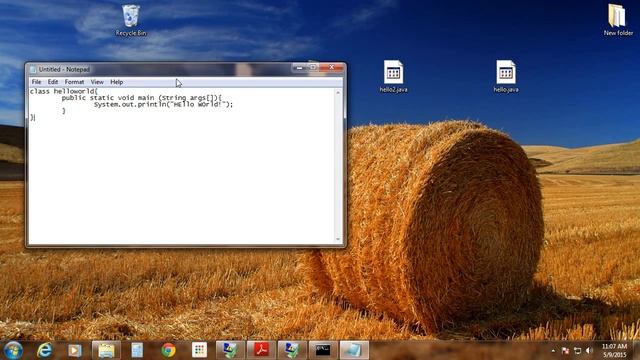This screenshot has width=640, height=360.
Task: Click Notepad scrollbar down arrow
Action: [x=338, y=239]
